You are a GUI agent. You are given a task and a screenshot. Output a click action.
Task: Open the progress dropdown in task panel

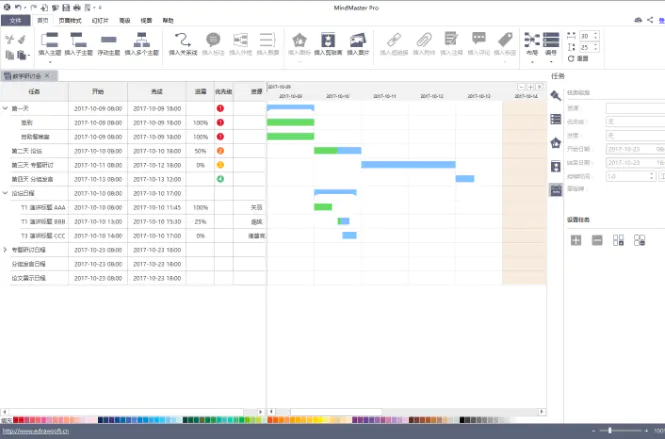click(635, 136)
